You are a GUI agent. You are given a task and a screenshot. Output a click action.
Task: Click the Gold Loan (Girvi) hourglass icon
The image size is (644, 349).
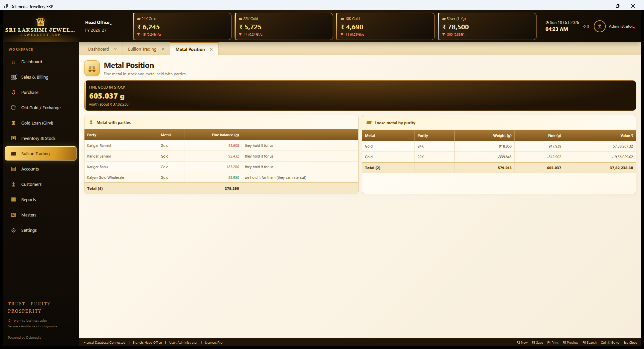coord(13,123)
